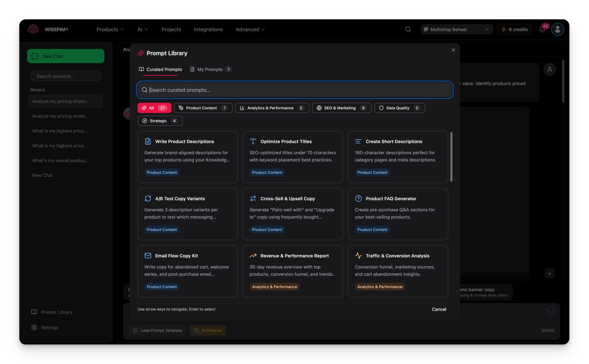Image resolution: width=589 pixels, height=364 pixels.
Task: Focus the Search curated prompts field
Action: (294, 90)
